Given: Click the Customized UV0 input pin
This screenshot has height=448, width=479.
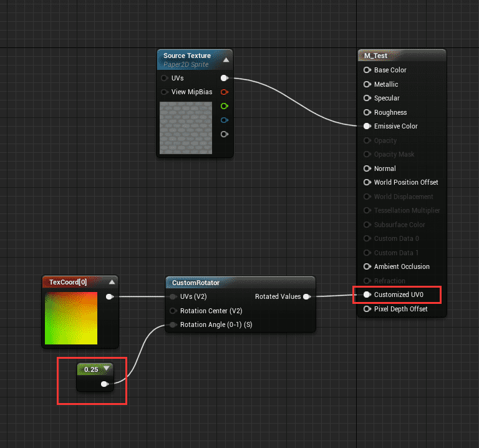Looking at the screenshot, I should [x=367, y=295].
